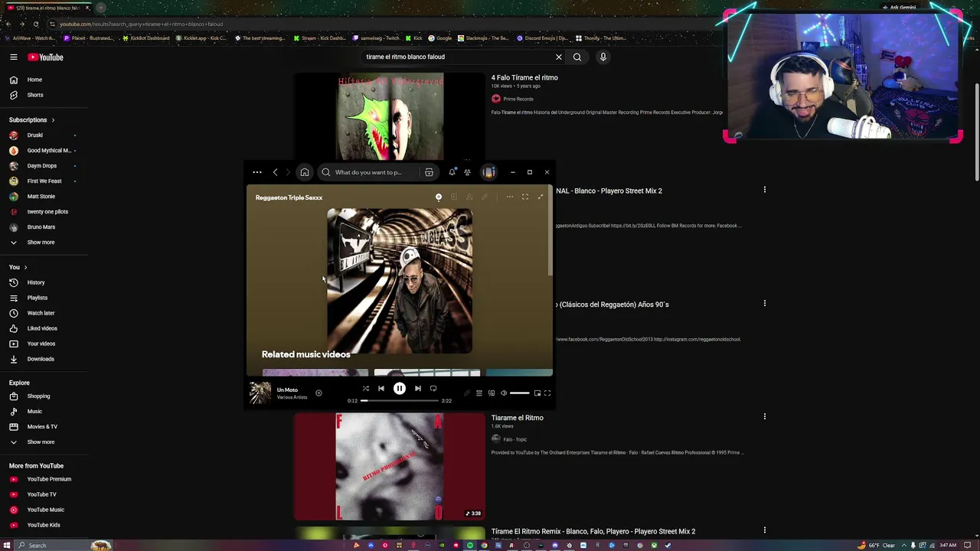
Task: Open the Falo - Topic channel link
Action: point(515,439)
